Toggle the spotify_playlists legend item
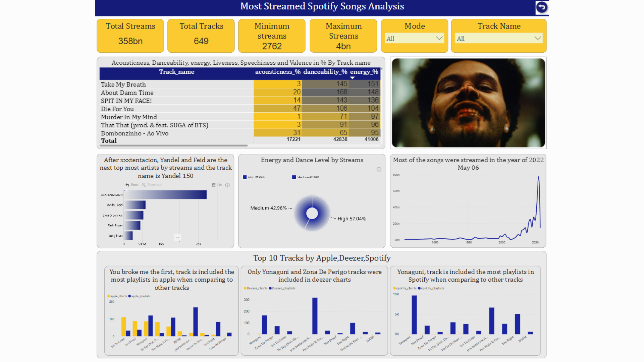 coord(431,288)
